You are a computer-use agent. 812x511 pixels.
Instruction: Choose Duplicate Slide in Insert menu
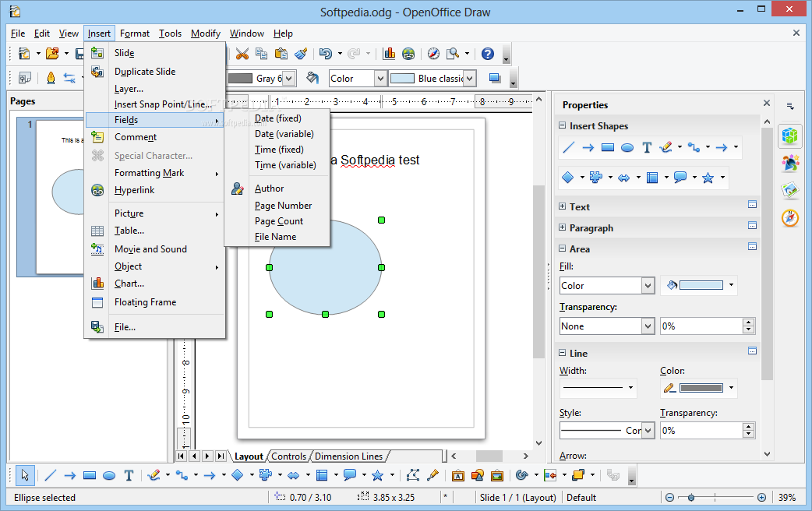[x=155, y=72]
